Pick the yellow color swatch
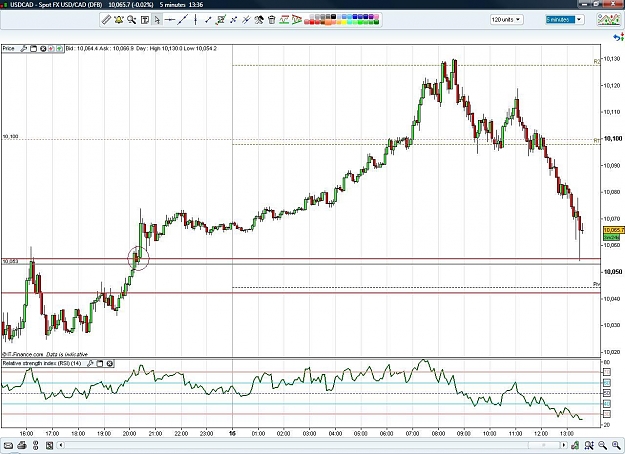Viewport: 625px width, 454px height. coord(344,22)
